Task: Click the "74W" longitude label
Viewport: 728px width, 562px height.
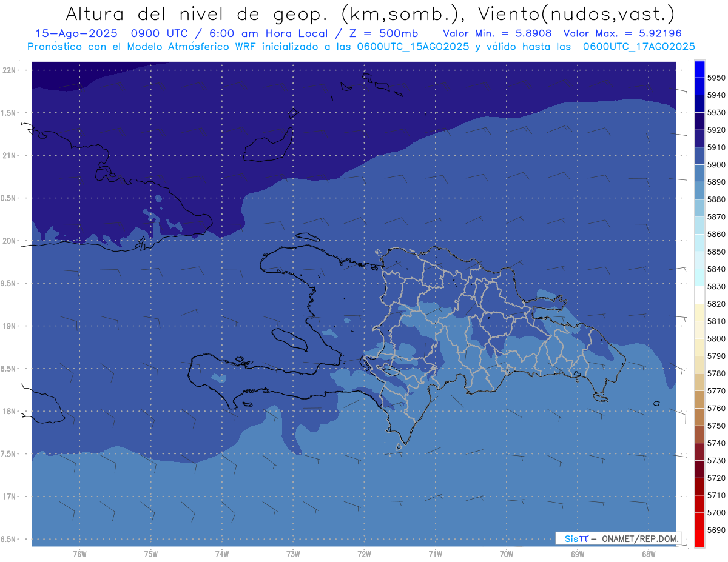Action: [x=222, y=554]
